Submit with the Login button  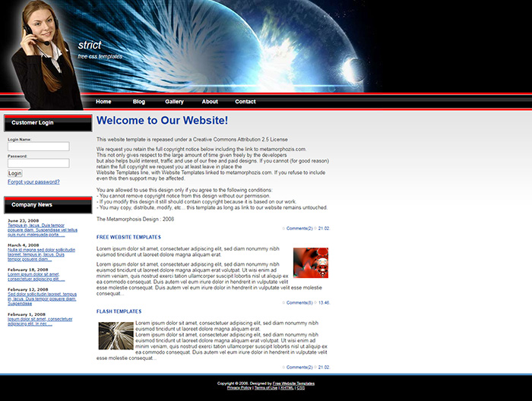15,173
